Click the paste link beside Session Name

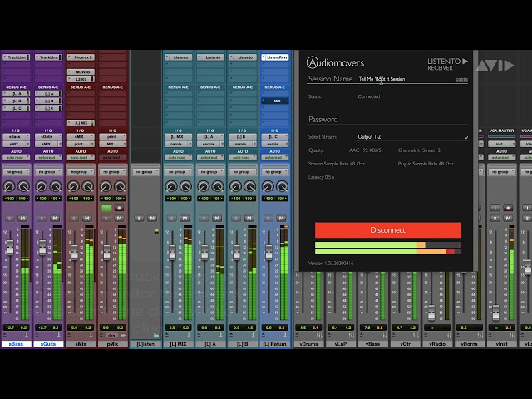[x=461, y=79]
